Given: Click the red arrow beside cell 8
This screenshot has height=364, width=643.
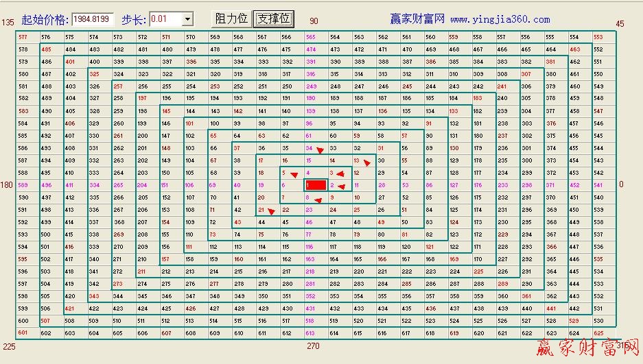Looking at the screenshot, I should pos(318,199).
